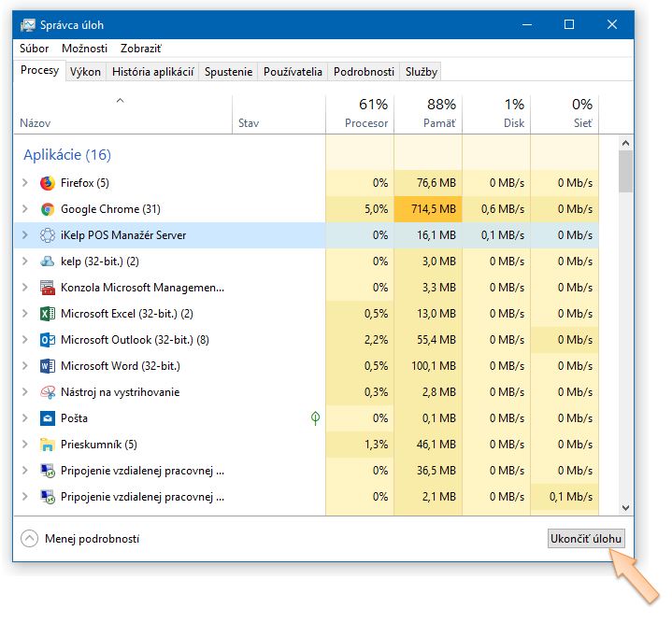Click the Ukončiť úlohu button
The width and height of the screenshot is (672, 622).
(x=585, y=539)
